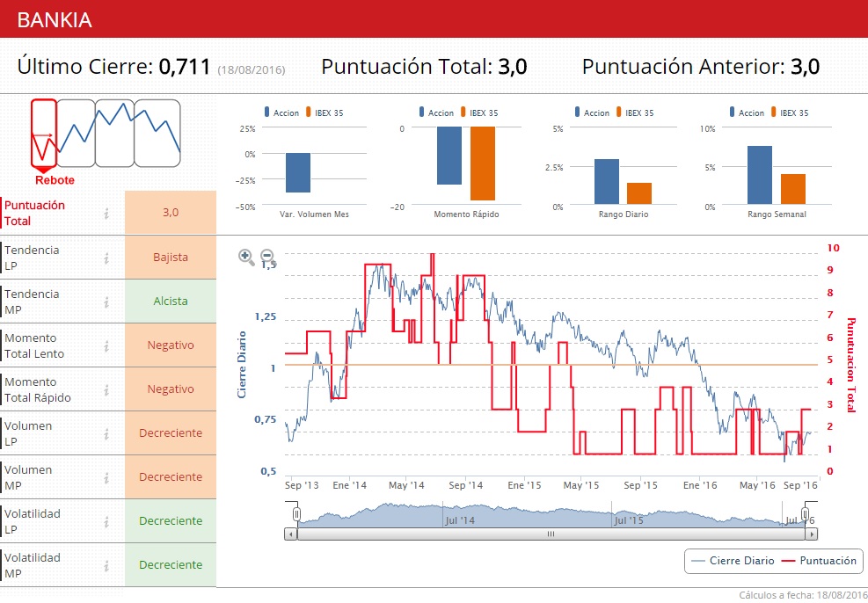The height and width of the screenshot is (603, 868).
Task: Click the Cierre Diario axis title
Action: (x=241, y=365)
